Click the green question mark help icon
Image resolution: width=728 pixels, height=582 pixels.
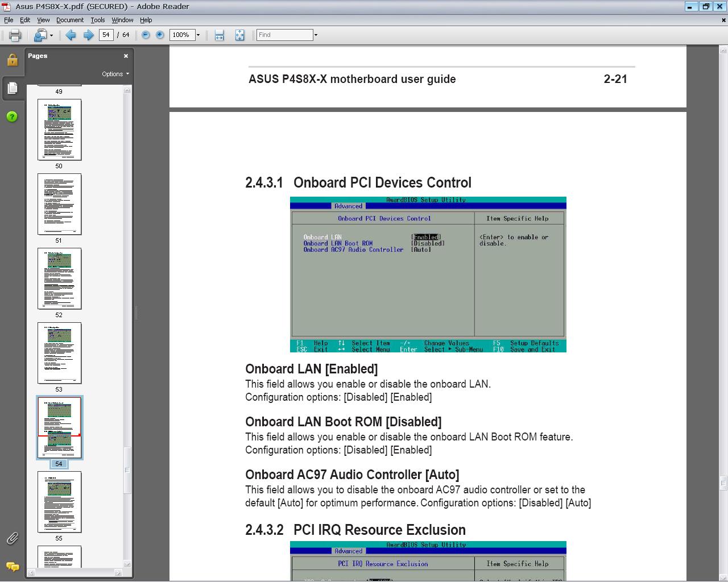pos(12,117)
